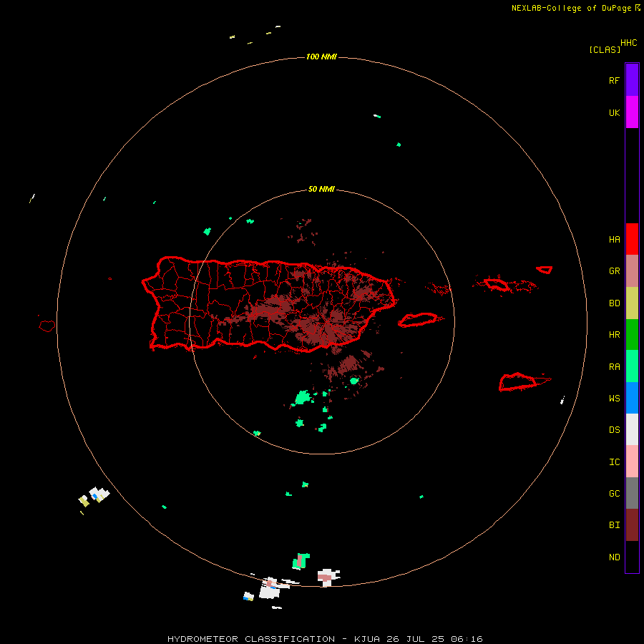Click the RA light green swatch
Screen dimensions: 644x644
pos(632,366)
